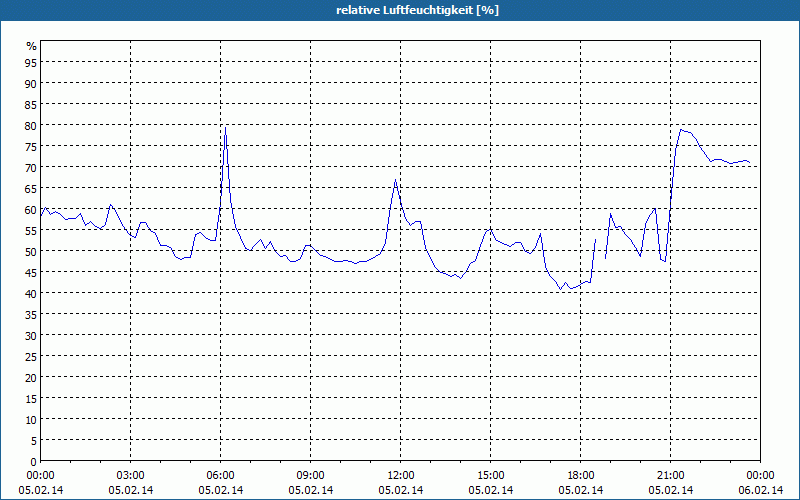Pick the '60' y-axis value label
The height and width of the screenshot is (500, 800).
[31, 210]
